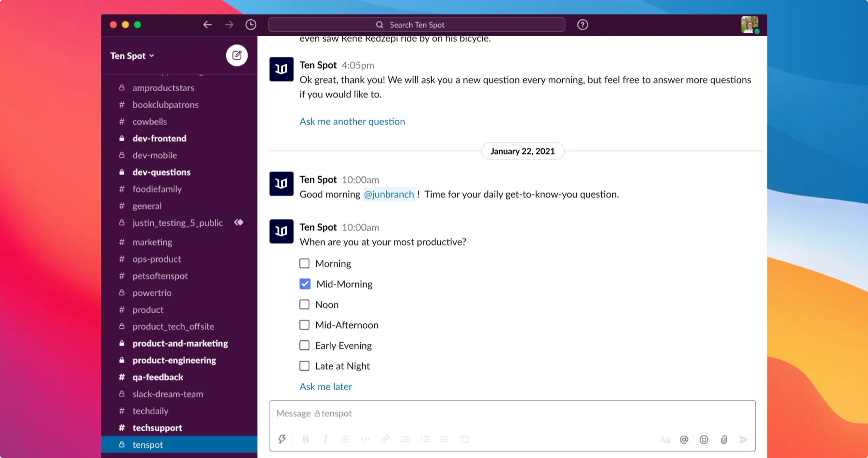Viewport: 868px width, 458px height.
Task: Check the Noon option
Action: click(304, 305)
